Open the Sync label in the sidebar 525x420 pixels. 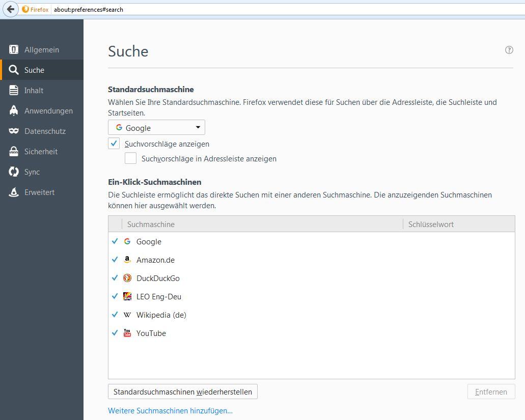pos(32,172)
